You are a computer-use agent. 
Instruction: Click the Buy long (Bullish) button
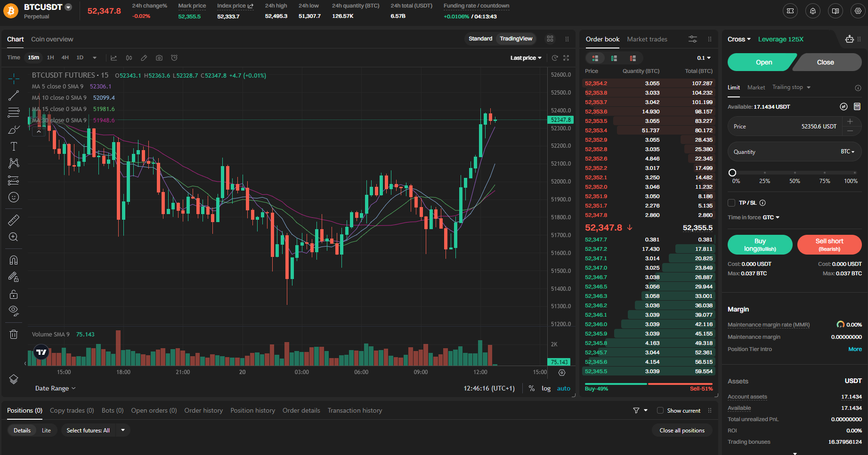pyautogui.click(x=760, y=245)
